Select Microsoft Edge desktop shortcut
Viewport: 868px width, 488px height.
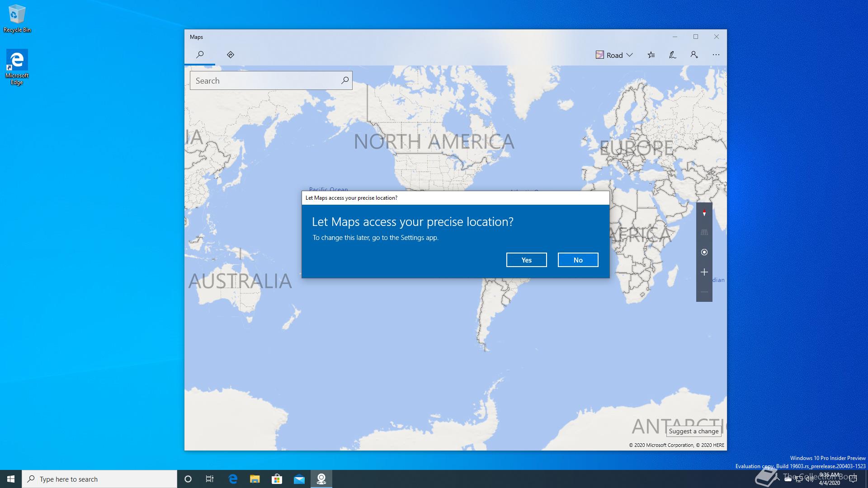17,67
